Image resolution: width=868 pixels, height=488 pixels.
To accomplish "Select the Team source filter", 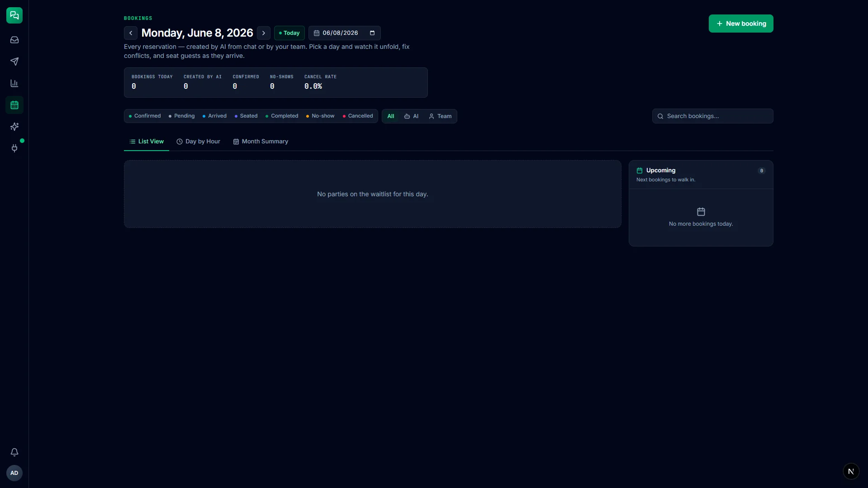I will (x=440, y=116).
